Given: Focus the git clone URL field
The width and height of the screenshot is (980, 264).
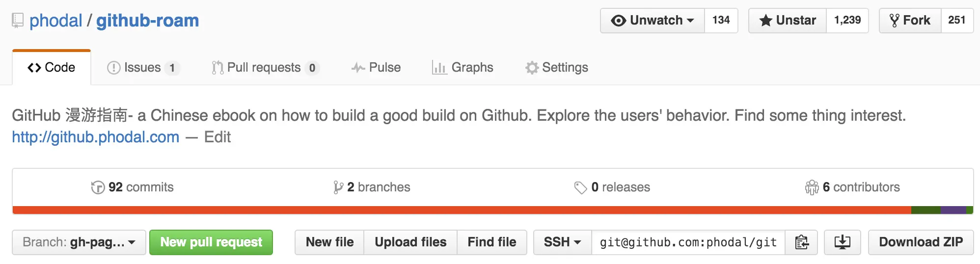Looking at the screenshot, I should (688, 242).
